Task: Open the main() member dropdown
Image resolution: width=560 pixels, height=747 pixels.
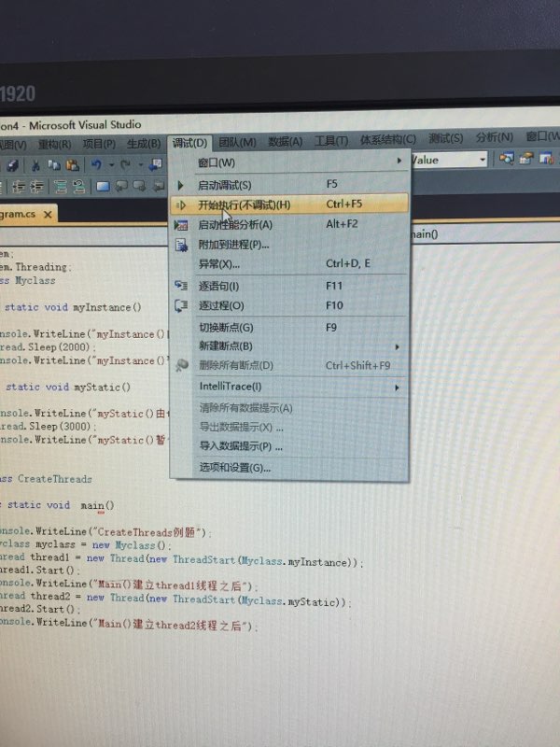Action: pos(484,234)
